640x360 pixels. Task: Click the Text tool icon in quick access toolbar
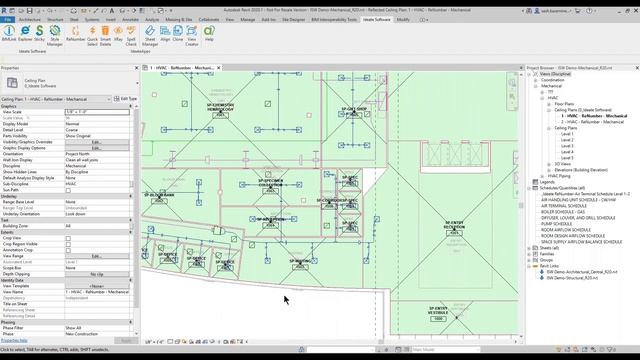(x=112, y=11)
